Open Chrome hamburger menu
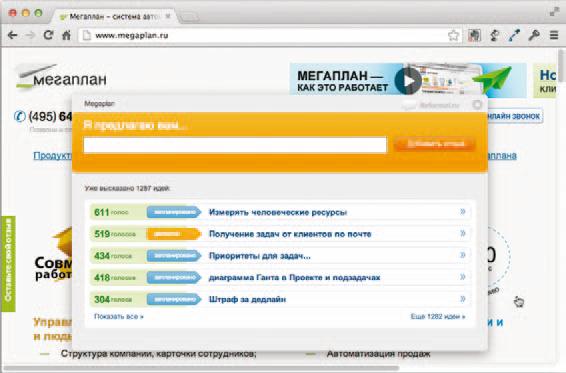The width and height of the screenshot is (566, 373). [554, 35]
